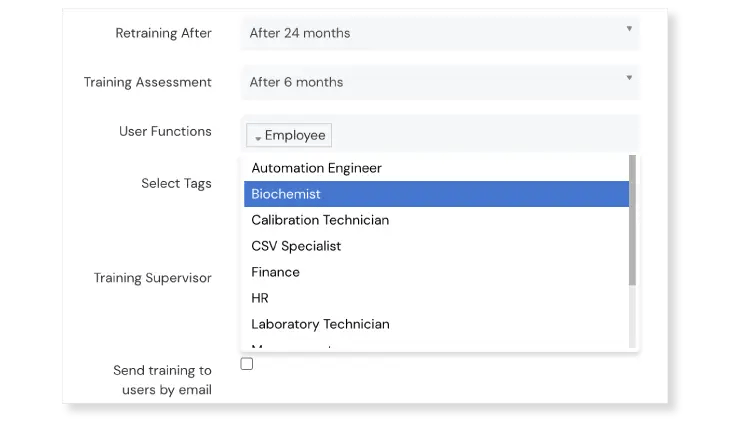
Task: Click the small arrow on Employee tag
Action: pos(258,137)
